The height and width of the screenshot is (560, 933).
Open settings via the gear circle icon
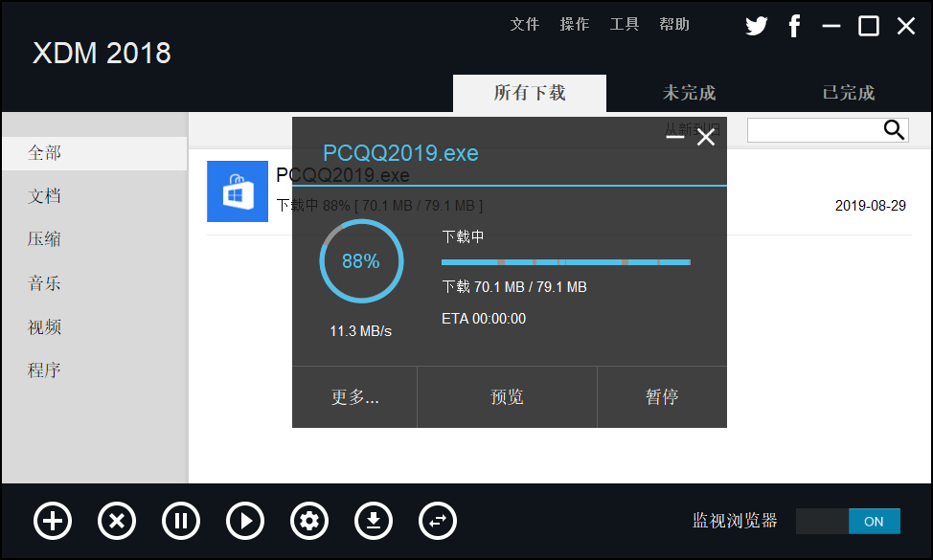[309, 522]
